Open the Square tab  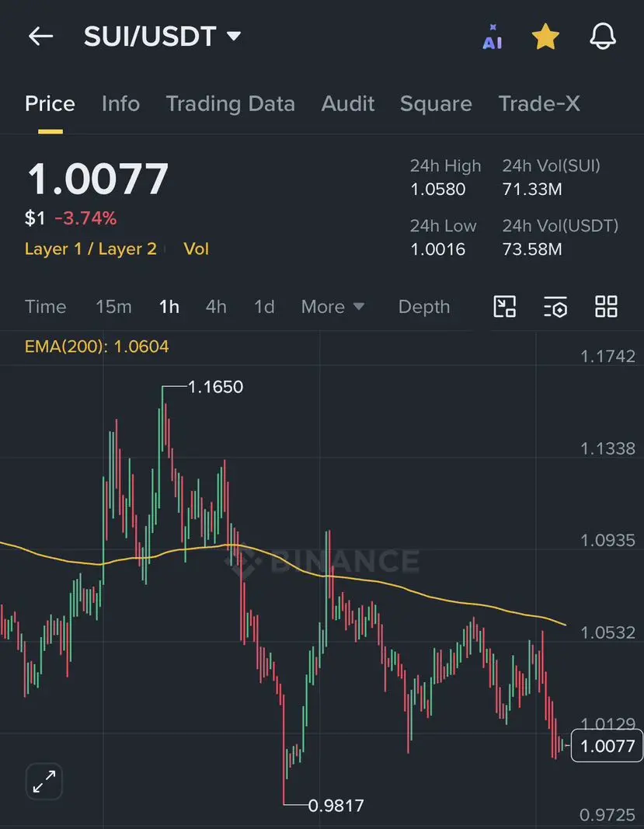(x=436, y=103)
